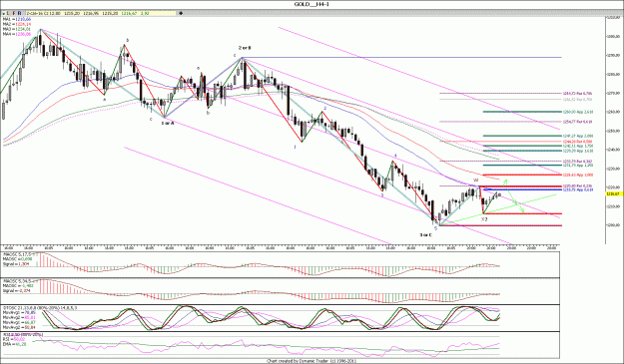Click the GOLD H4 chart title

(x=312, y=4)
